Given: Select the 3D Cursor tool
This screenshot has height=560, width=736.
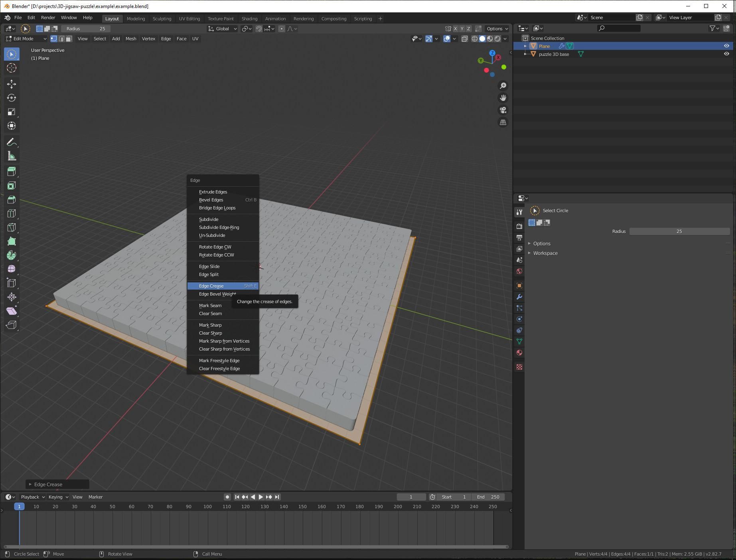Looking at the screenshot, I should pyautogui.click(x=12, y=68).
